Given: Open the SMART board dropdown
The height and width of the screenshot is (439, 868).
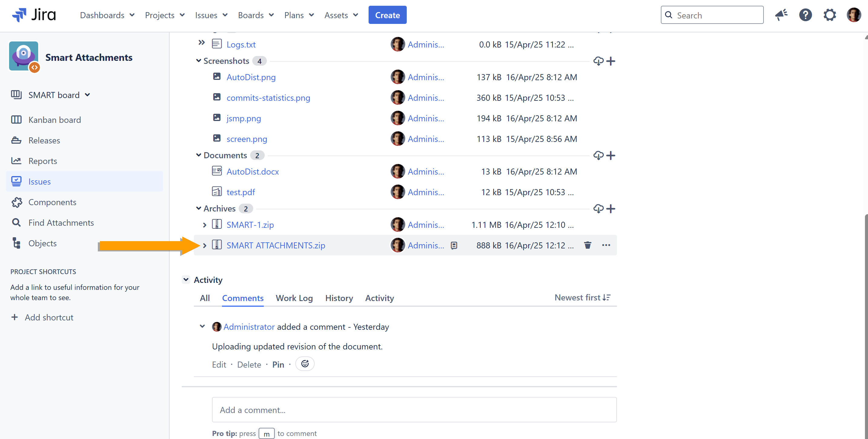Looking at the screenshot, I should [x=59, y=95].
